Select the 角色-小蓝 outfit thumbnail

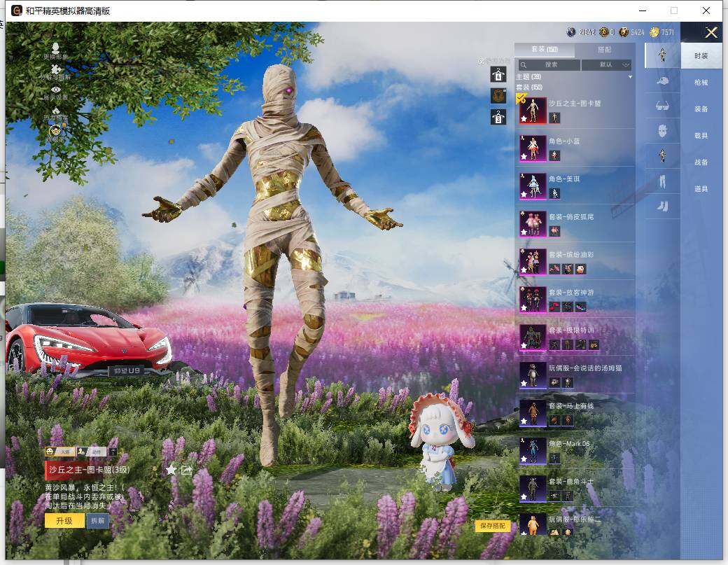[533, 148]
